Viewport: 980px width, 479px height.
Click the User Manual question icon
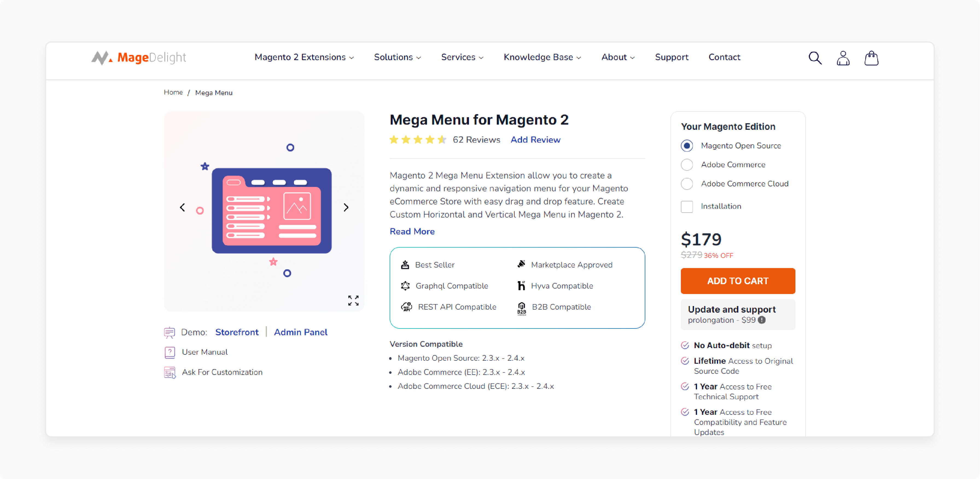pos(170,352)
